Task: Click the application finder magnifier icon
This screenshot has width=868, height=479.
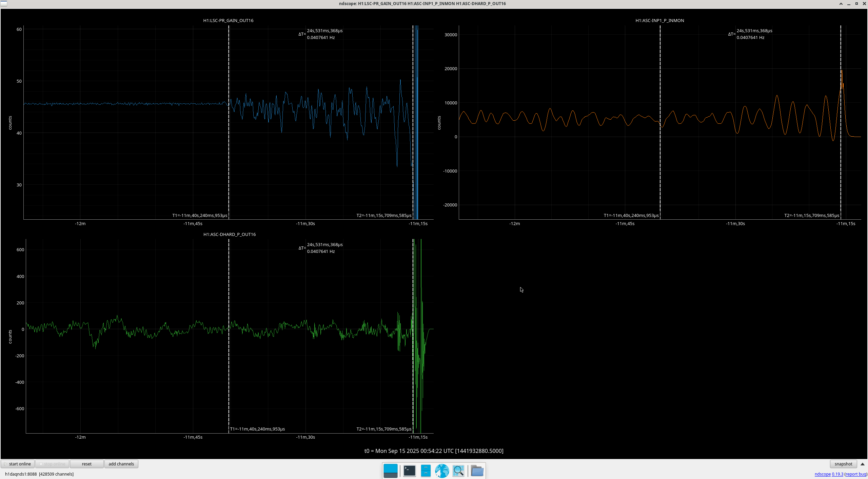Action: pos(458,471)
